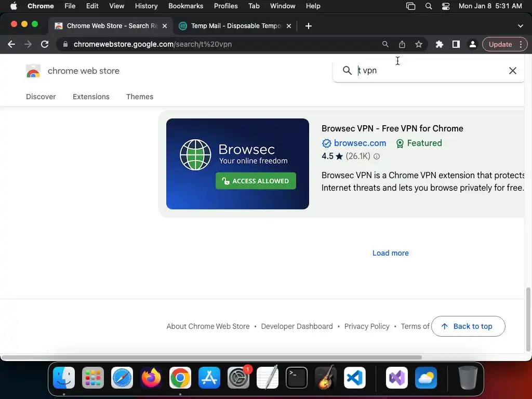This screenshot has width=532, height=399.
Task: Open the Privacy Policy link
Action: (x=367, y=326)
